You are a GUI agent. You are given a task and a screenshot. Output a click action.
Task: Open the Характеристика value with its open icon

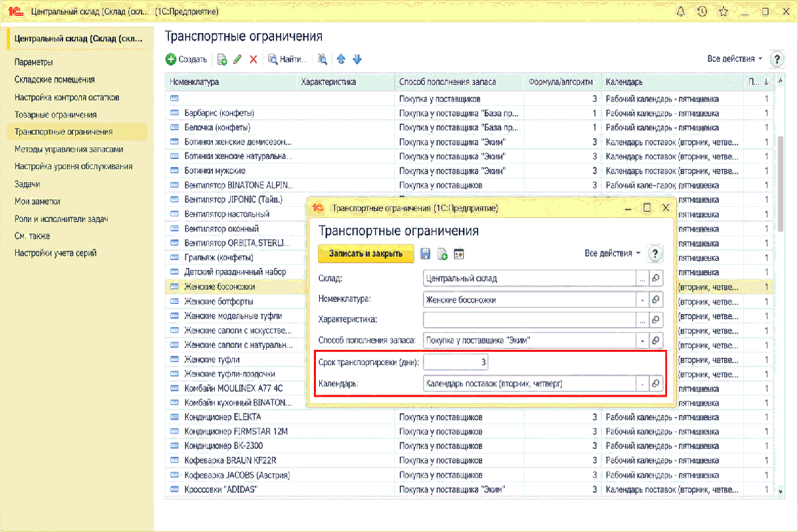pyautogui.click(x=656, y=320)
